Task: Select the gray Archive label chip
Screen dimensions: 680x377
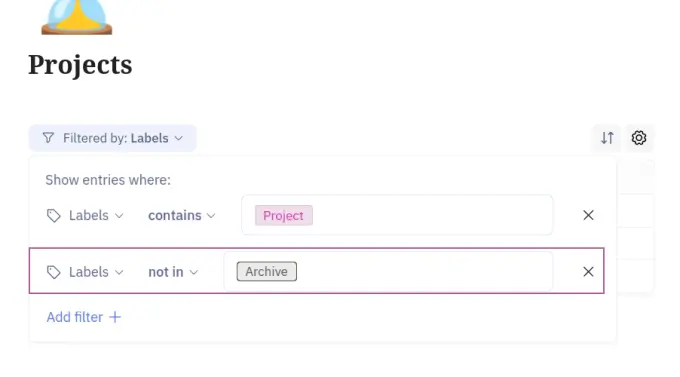Action: (x=267, y=272)
